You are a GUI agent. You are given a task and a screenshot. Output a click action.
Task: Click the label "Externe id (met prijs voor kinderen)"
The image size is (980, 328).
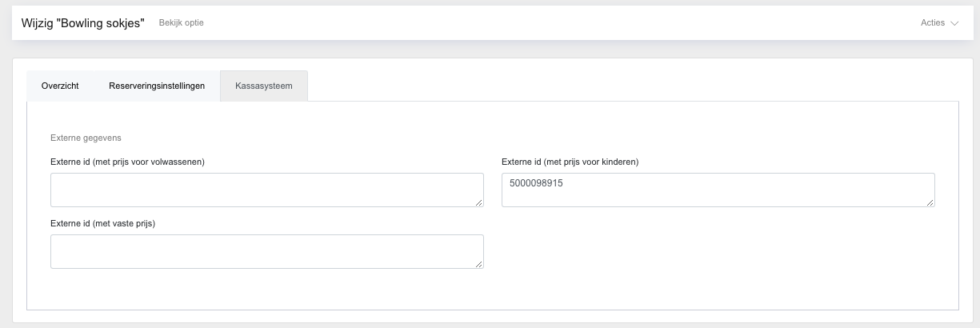click(570, 162)
